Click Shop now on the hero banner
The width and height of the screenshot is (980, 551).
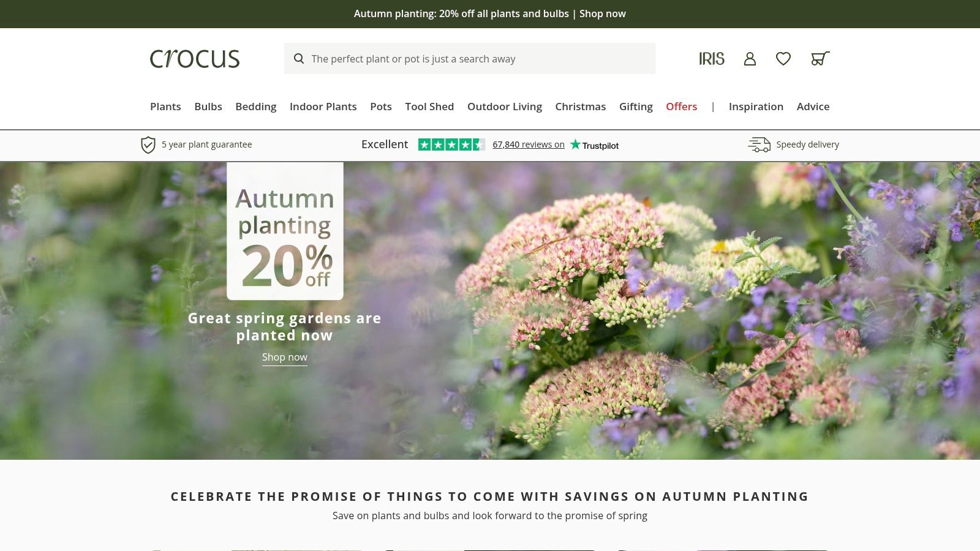[x=285, y=358]
